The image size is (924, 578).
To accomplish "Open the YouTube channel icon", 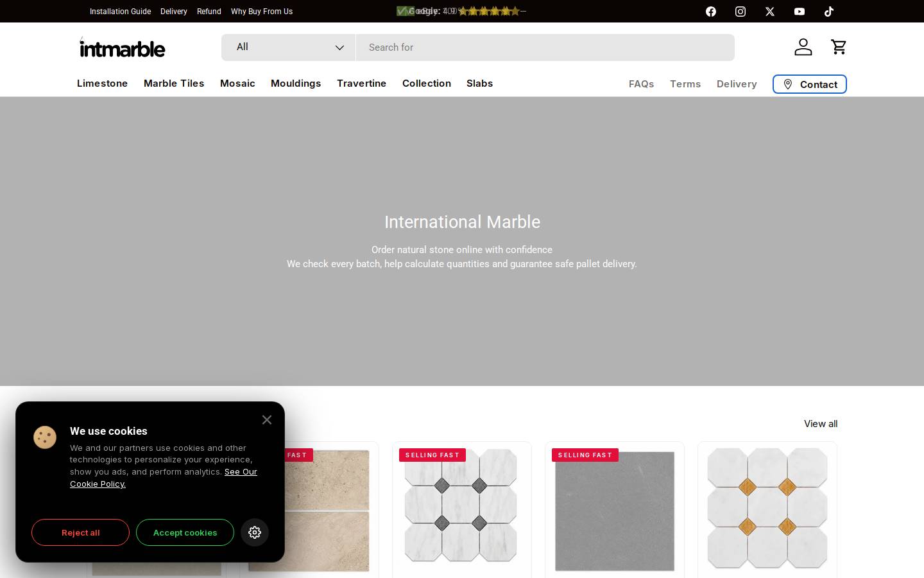I will [x=800, y=12].
